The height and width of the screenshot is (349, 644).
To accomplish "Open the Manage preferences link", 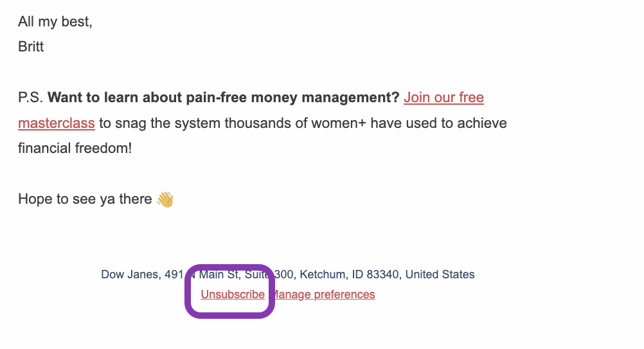I will pos(323,294).
